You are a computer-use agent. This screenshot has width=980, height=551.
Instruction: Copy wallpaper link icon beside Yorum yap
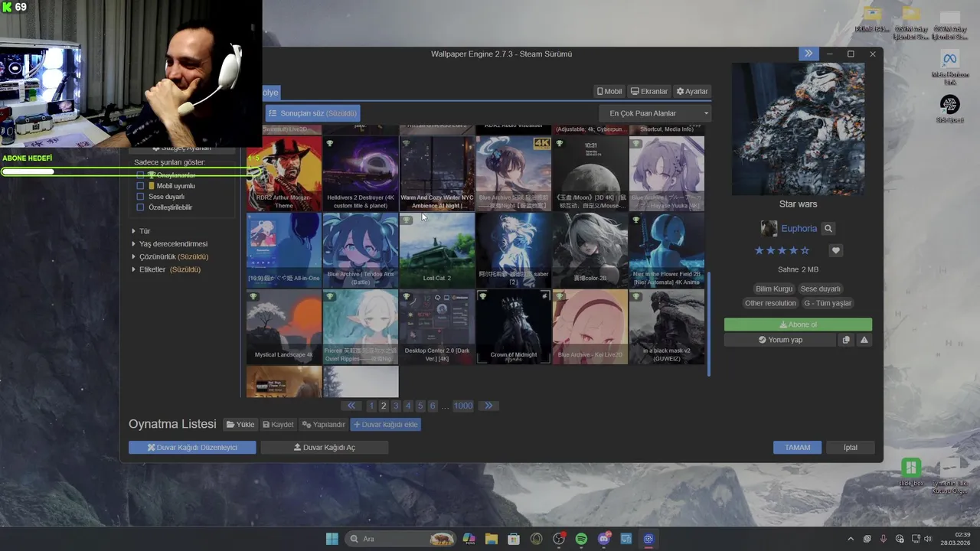[846, 340]
